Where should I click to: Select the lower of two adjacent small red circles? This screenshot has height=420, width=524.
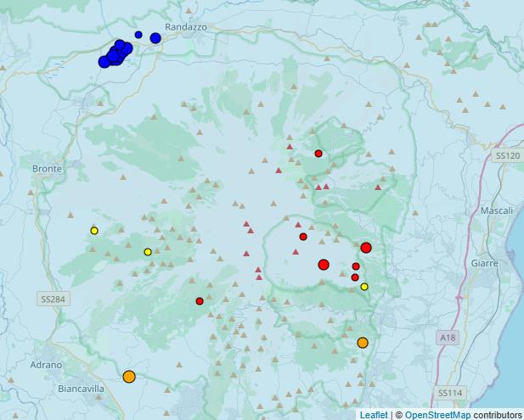point(355,277)
